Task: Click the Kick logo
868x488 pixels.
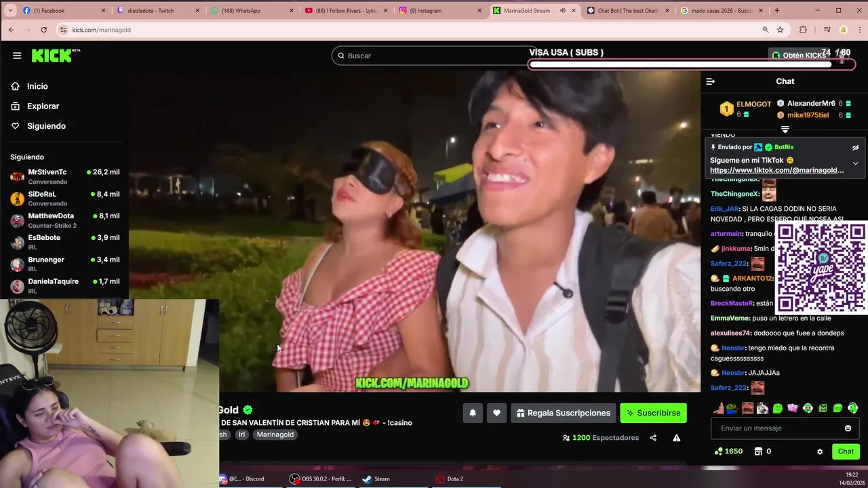Action: (56, 56)
